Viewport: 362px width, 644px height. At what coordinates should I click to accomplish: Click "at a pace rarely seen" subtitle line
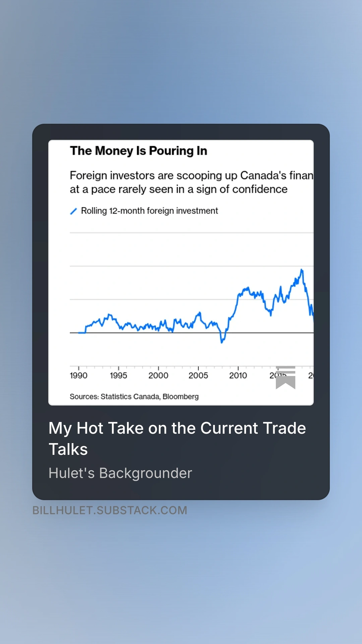(179, 190)
